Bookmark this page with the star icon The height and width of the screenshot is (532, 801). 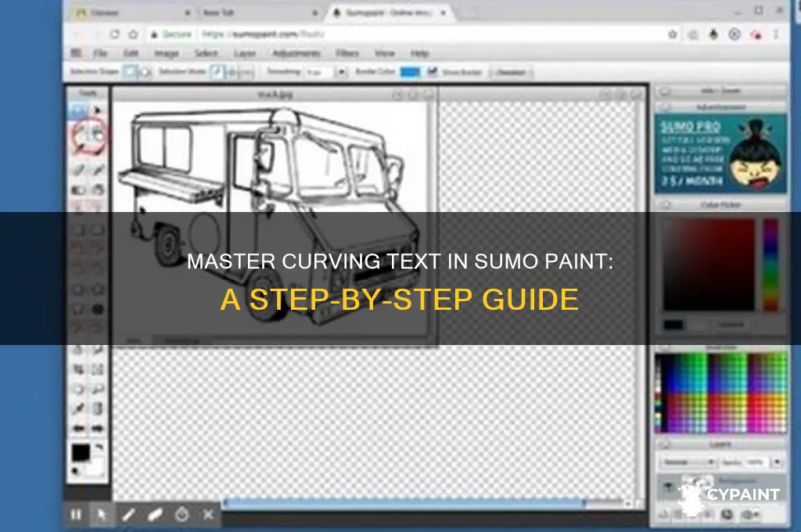673,34
